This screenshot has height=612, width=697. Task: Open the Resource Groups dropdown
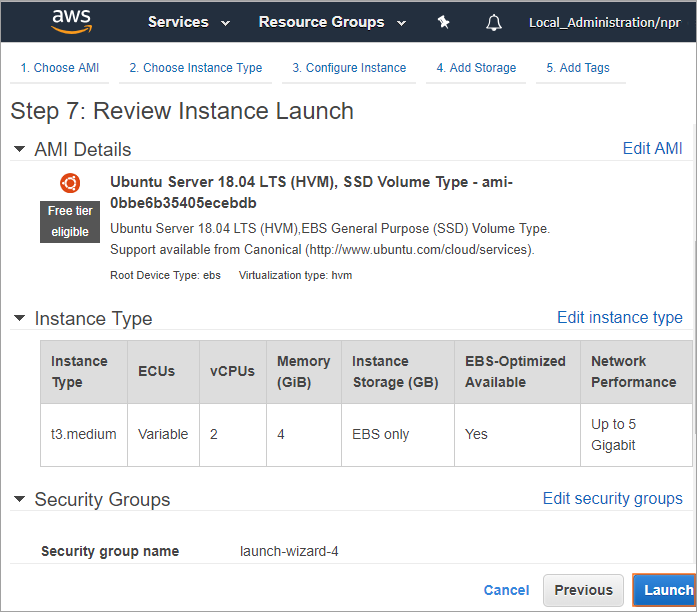click(332, 22)
